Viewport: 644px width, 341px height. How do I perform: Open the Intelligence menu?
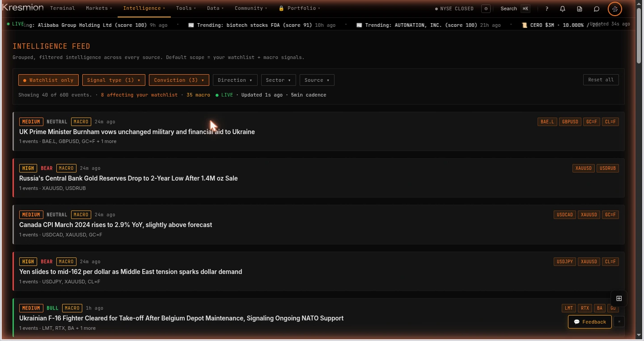pyautogui.click(x=144, y=8)
